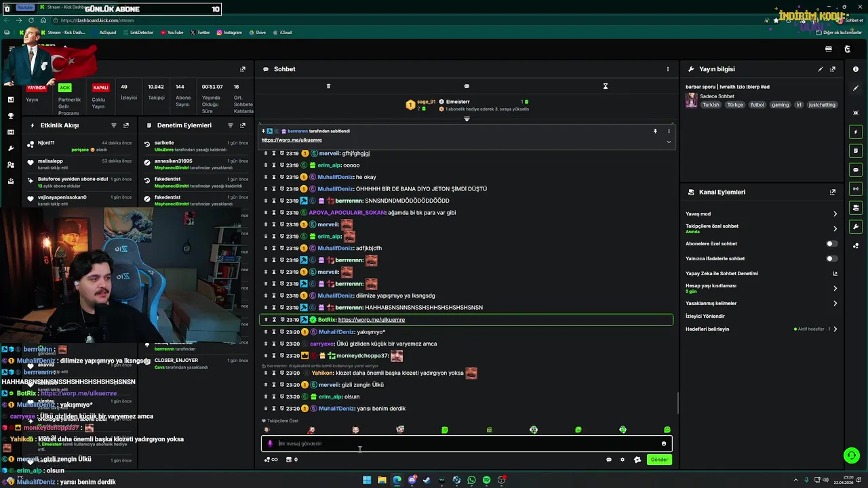Select the justchatting tag

click(x=822, y=105)
